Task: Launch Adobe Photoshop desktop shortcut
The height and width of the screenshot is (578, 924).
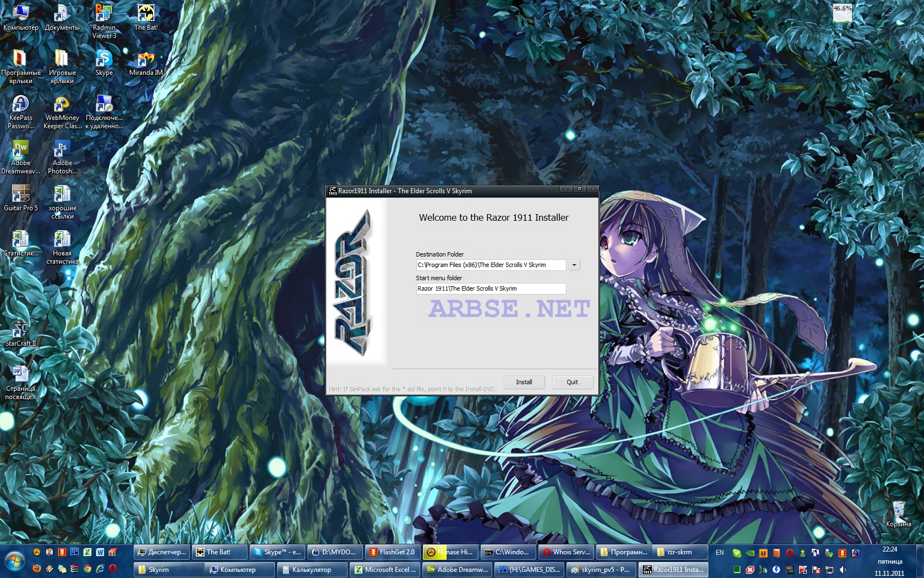Action: point(62,157)
